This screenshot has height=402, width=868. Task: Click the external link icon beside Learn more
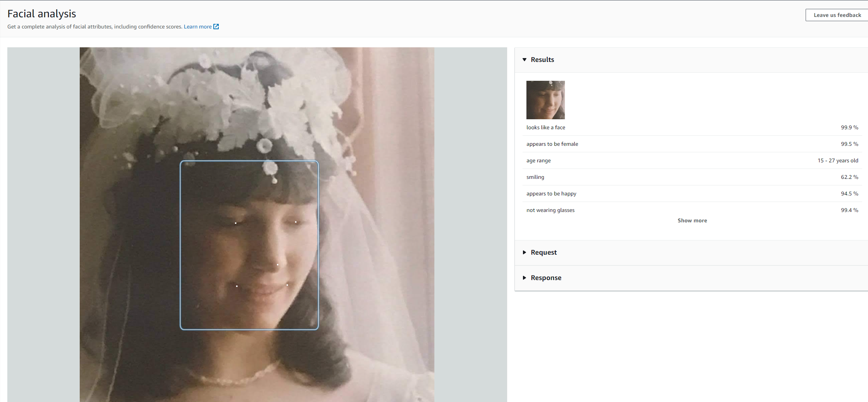coord(216,27)
